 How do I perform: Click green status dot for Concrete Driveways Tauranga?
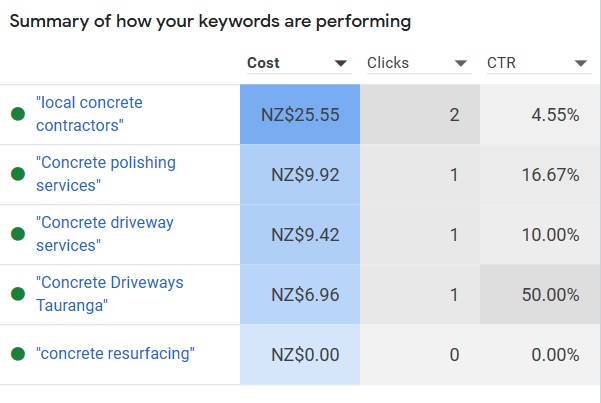click(18, 294)
